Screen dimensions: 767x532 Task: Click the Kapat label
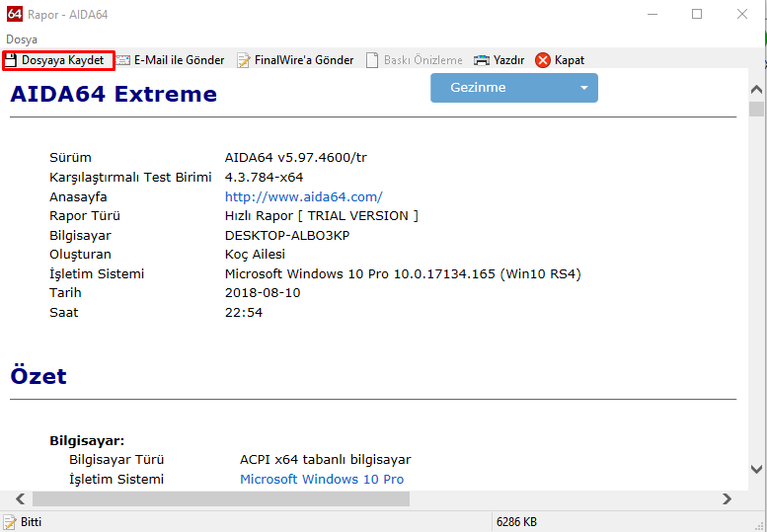pyautogui.click(x=570, y=60)
